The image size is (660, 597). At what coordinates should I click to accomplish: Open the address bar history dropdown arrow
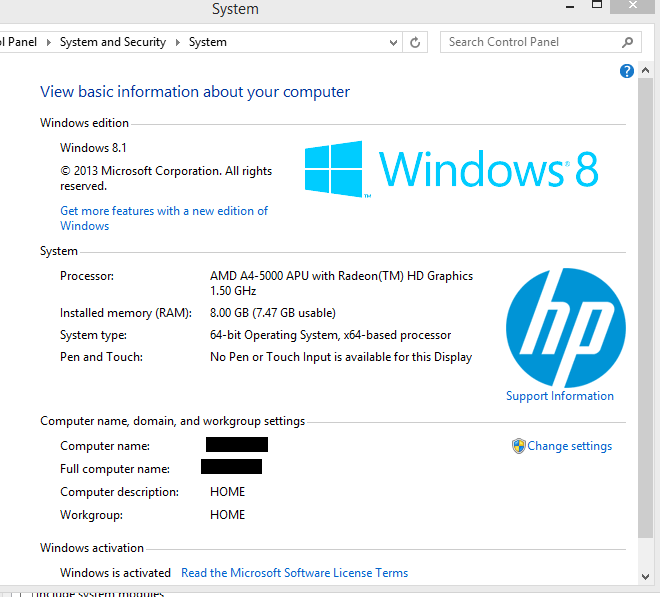point(393,42)
